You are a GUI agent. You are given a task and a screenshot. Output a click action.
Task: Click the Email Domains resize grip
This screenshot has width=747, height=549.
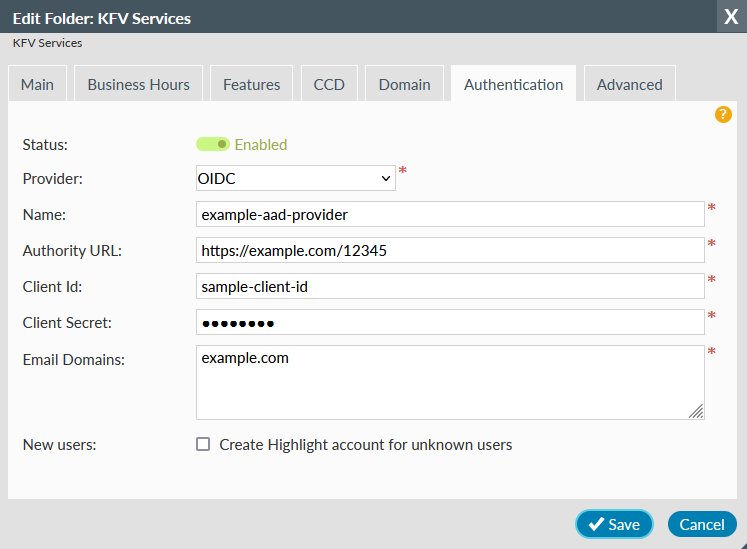pos(696,411)
